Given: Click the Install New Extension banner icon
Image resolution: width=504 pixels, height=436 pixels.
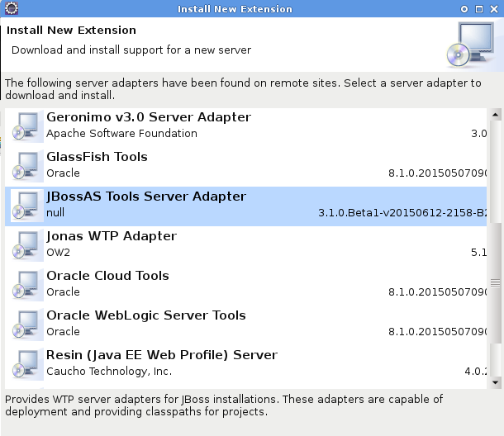Looking at the screenshot, I should click(x=469, y=44).
